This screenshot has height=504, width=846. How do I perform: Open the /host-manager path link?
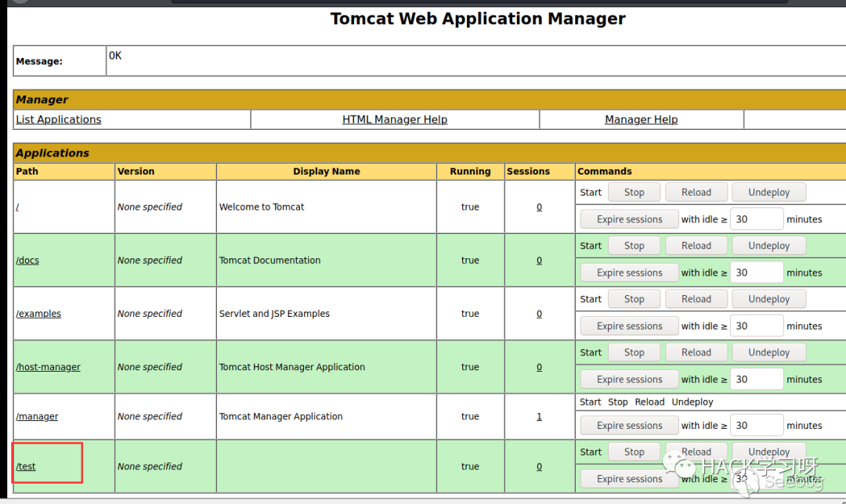[48, 367]
